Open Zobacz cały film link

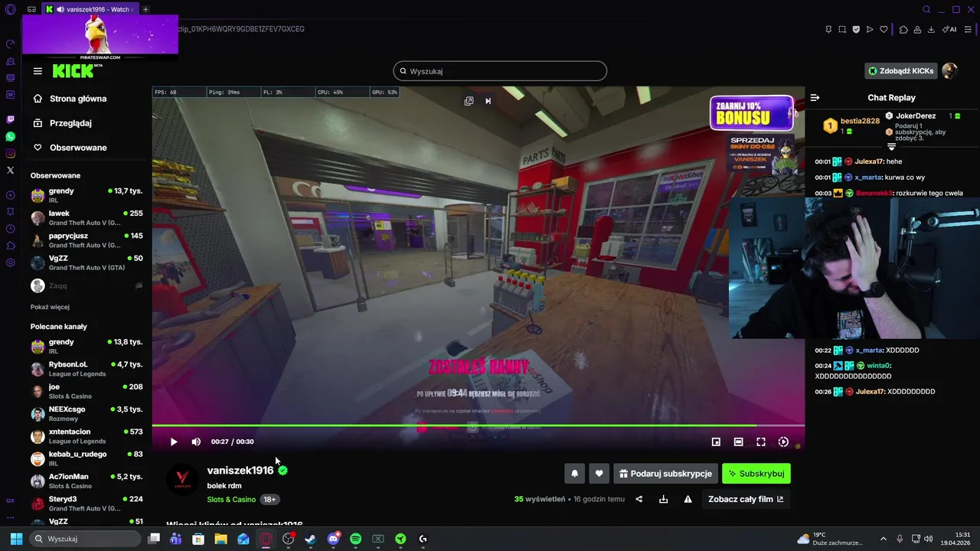746,499
